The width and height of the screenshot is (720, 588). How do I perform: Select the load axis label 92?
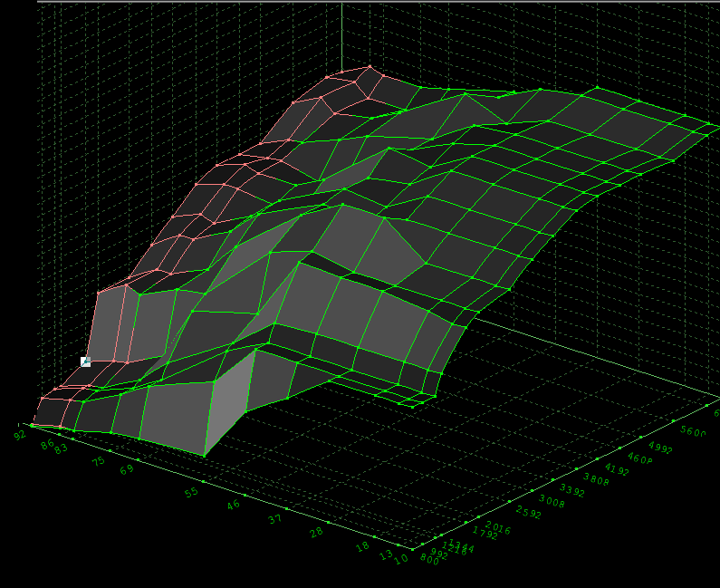(20, 434)
